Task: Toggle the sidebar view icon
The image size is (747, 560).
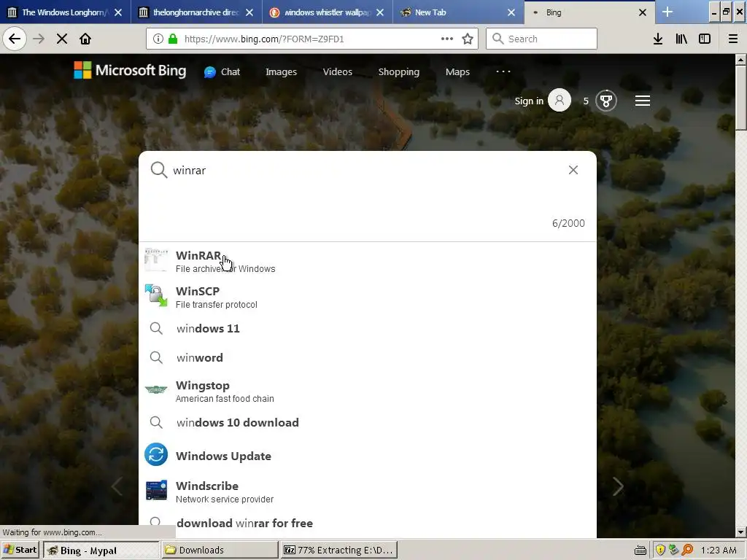Action: click(705, 39)
